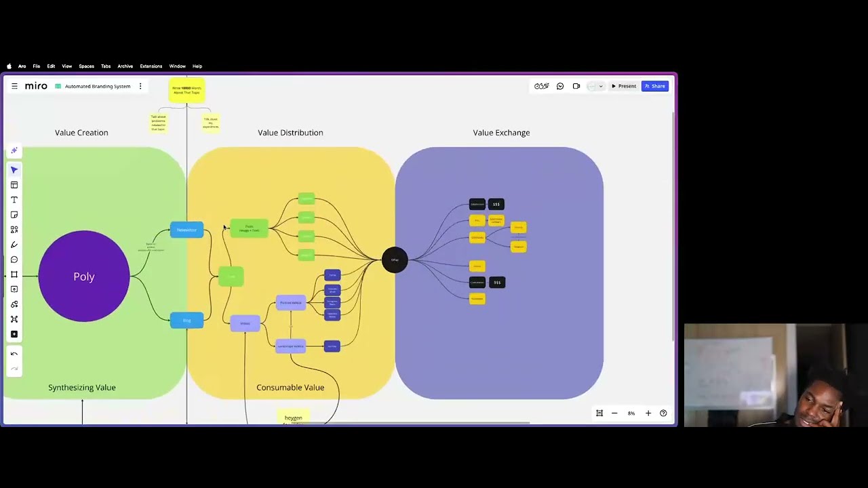
Task: Start a video call from toolbar
Action: click(576, 86)
